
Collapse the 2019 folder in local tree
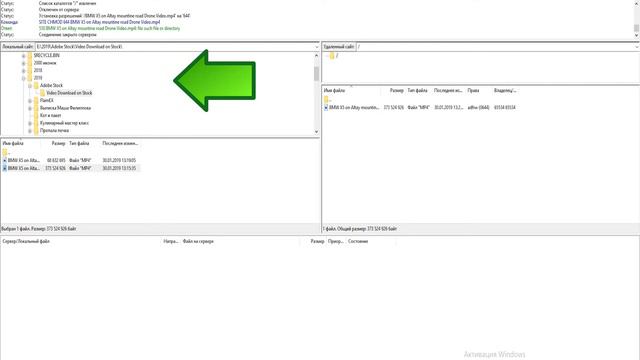click(x=24, y=78)
